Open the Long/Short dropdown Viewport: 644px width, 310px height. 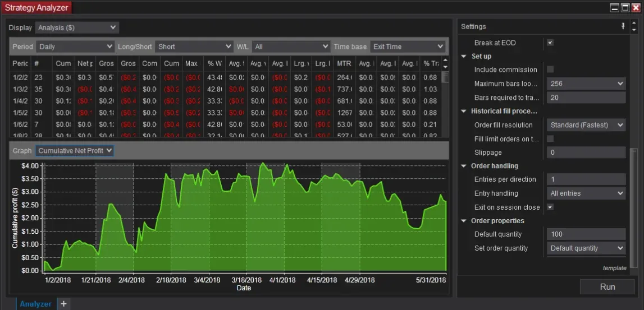click(x=194, y=47)
